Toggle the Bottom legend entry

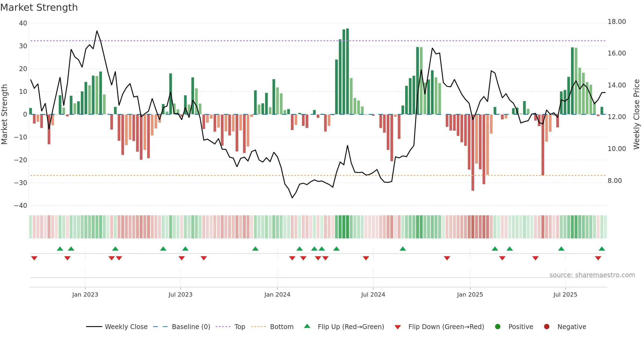[x=272, y=327]
